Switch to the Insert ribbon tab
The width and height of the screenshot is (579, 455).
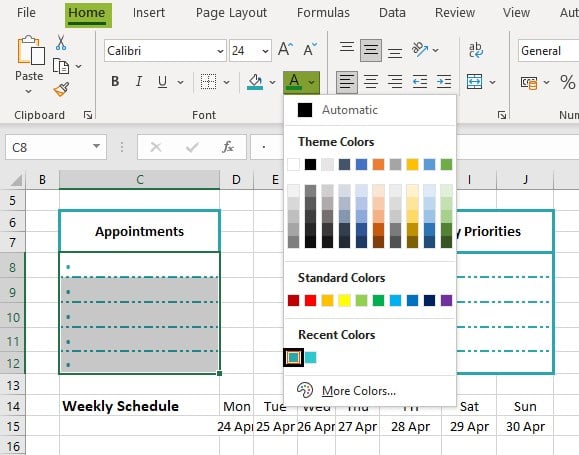pyautogui.click(x=148, y=13)
